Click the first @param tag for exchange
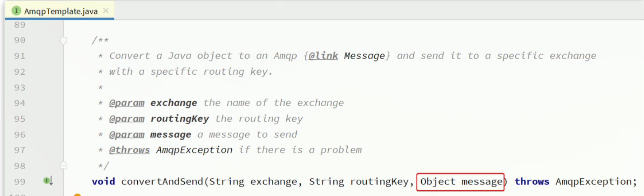 click(126, 103)
